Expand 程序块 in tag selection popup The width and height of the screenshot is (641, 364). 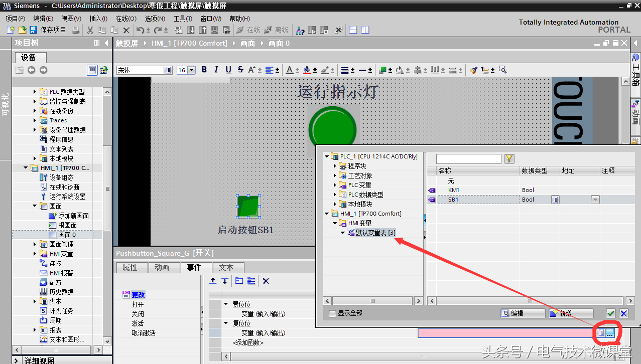point(335,166)
